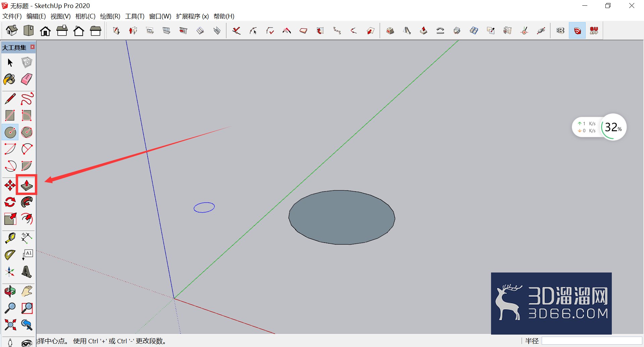
Task: Activate the Orbit tool
Action: tap(10, 291)
